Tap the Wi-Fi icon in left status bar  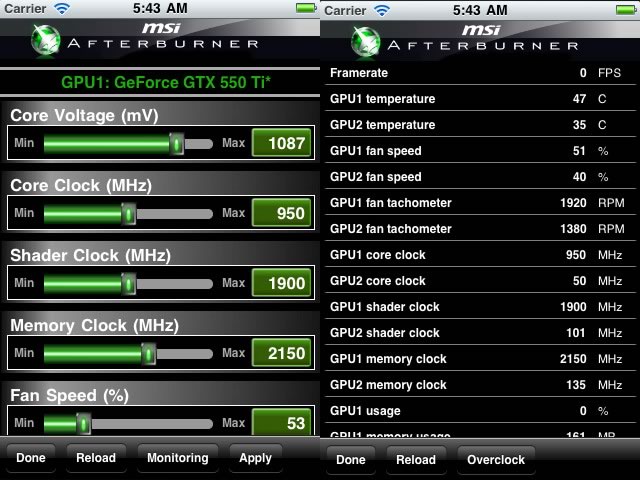click(x=62, y=8)
